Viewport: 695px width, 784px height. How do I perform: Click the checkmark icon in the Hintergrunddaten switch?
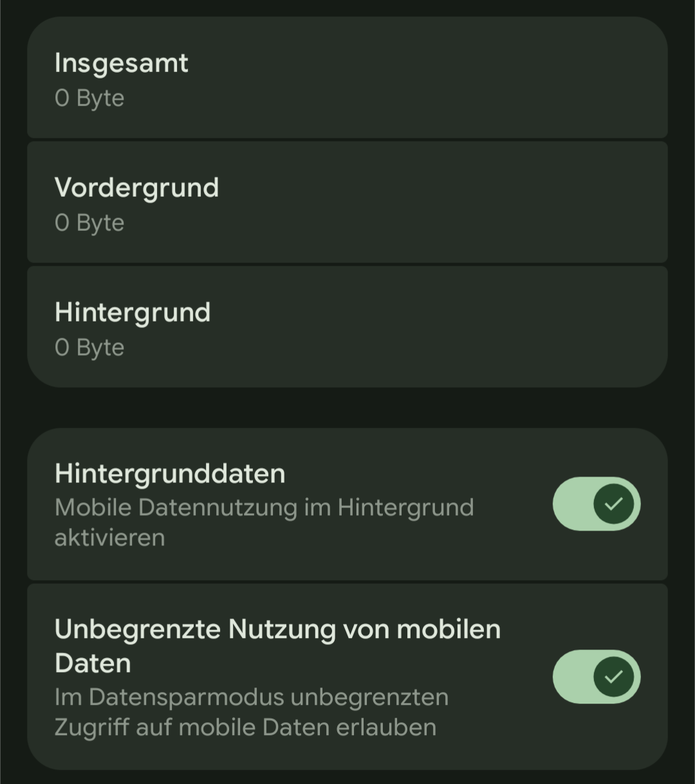click(613, 504)
